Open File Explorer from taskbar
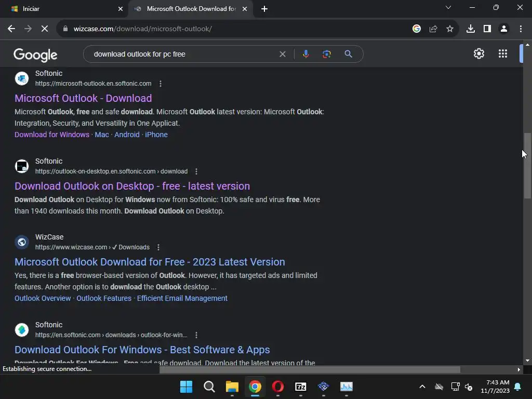This screenshot has height=399, width=532. [x=232, y=387]
